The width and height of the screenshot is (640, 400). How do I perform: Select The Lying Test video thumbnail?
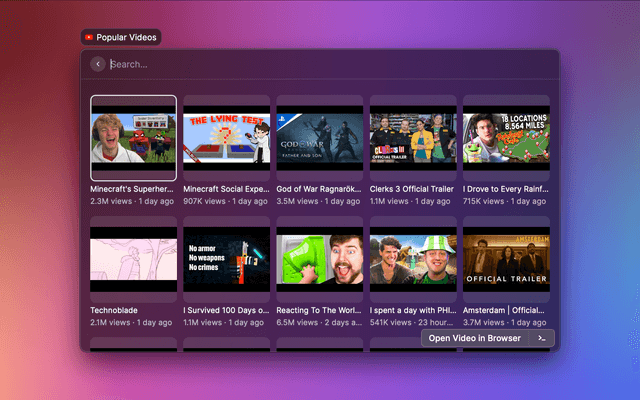pos(227,138)
